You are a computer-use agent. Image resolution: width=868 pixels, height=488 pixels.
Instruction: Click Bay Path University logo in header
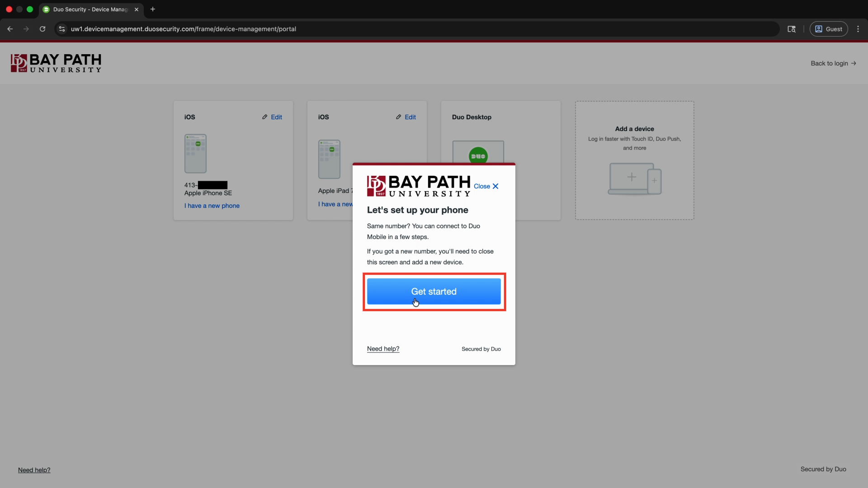tap(56, 63)
